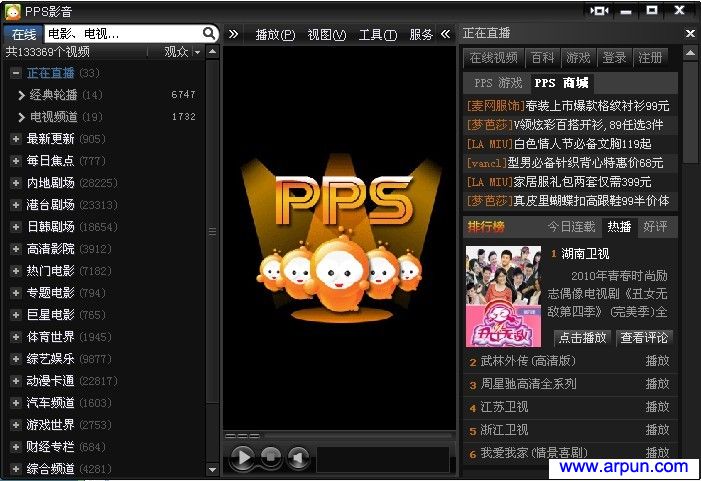The height and width of the screenshot is (481, 701).
Task: Play 浙江卫视 via 播放 link
Action: click(x=657, y=430)
